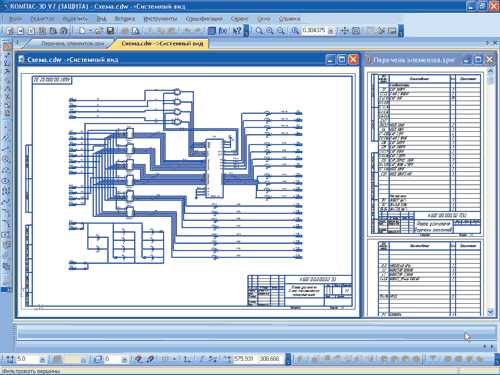The width and height of the screenshot is (500, 375).
Task: Open the Спецификация menu
Action: 204,19
